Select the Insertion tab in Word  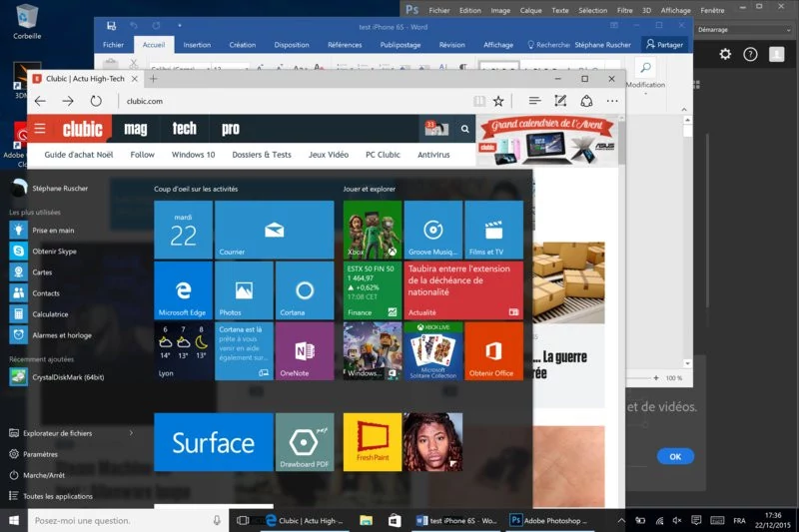tap(197, 45)
